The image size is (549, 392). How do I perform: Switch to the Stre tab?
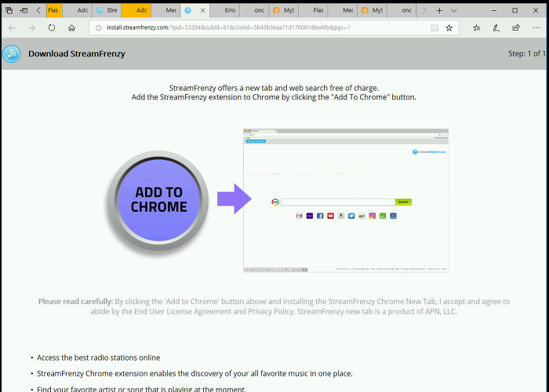(107, 10)
